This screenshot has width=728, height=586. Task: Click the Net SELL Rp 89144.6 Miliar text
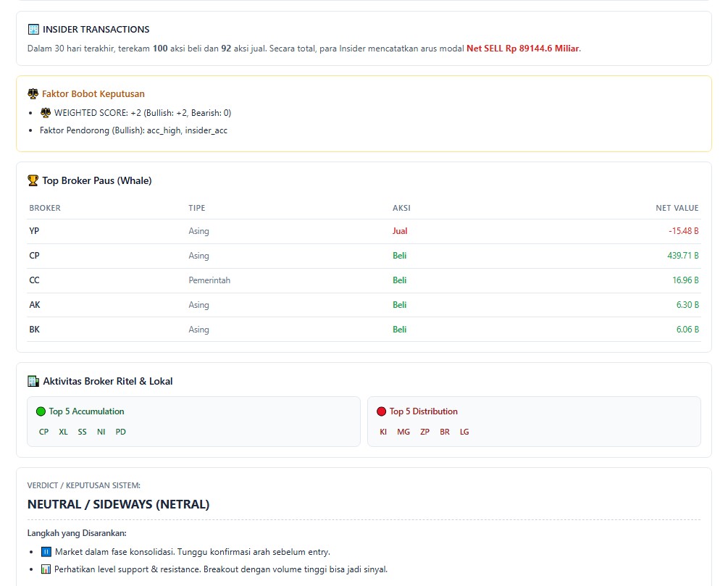(x=523, y=49)
